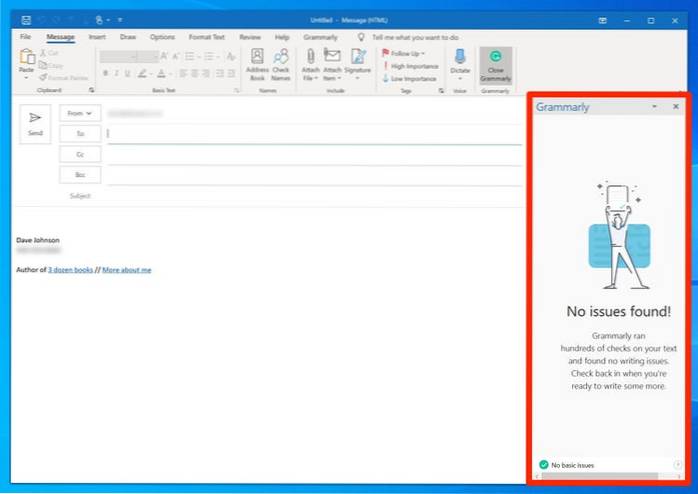Open the Attach Item envelope icon
698x494 pixels.
pyautogui.click(x=333, y=58)
